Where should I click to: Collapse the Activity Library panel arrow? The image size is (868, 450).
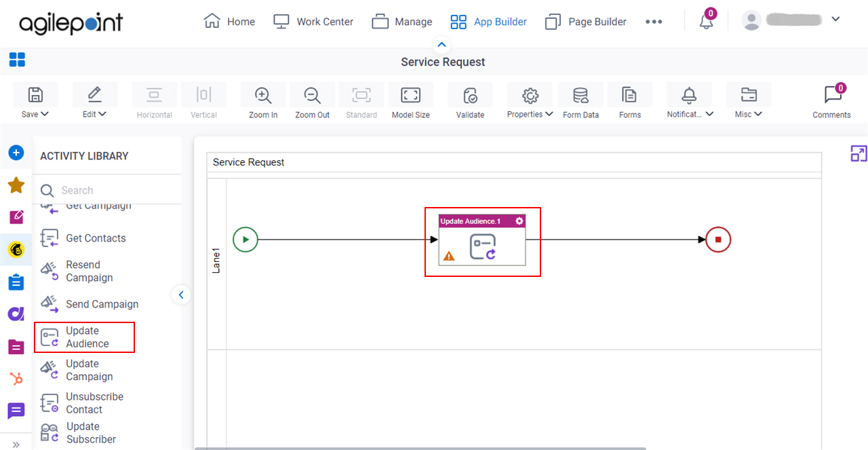(181, 295)
